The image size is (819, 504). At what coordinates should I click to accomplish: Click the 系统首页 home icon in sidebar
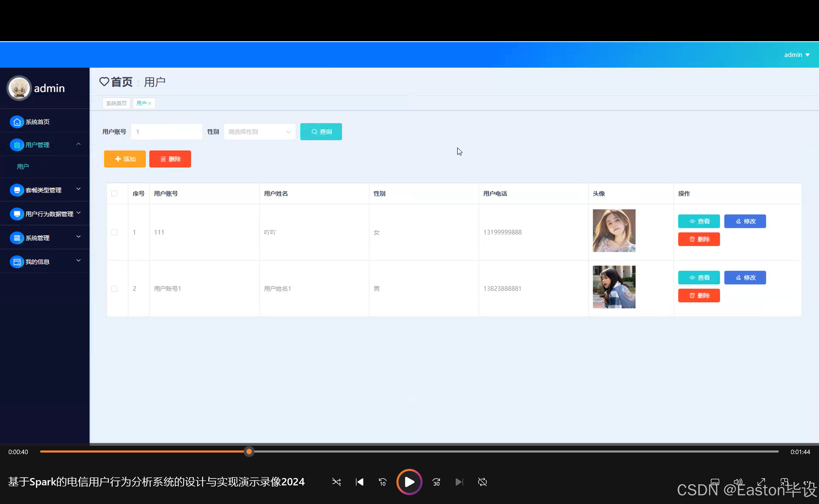(17, 122)
